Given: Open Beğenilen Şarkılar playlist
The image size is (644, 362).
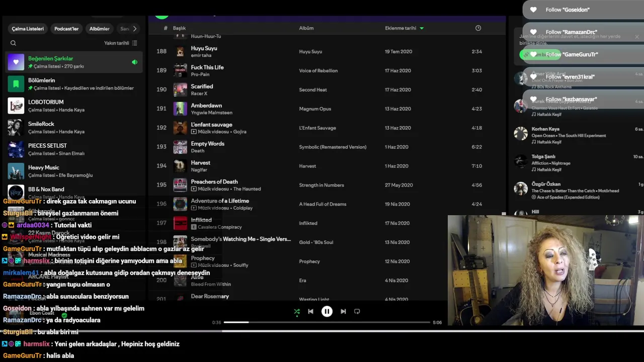Looking at the screenshot, I should tap(74, 62).
